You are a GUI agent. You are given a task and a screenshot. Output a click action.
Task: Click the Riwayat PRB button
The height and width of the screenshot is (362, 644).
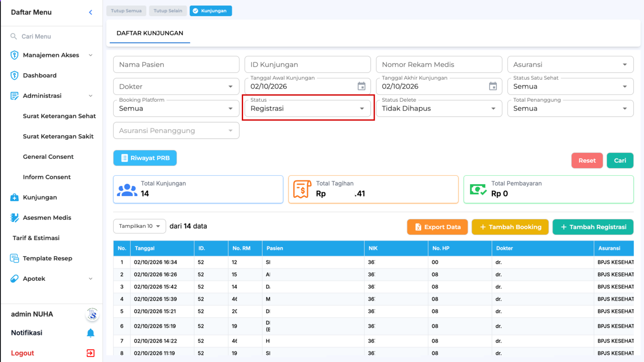pyautogui.click(x=145, y=158)
